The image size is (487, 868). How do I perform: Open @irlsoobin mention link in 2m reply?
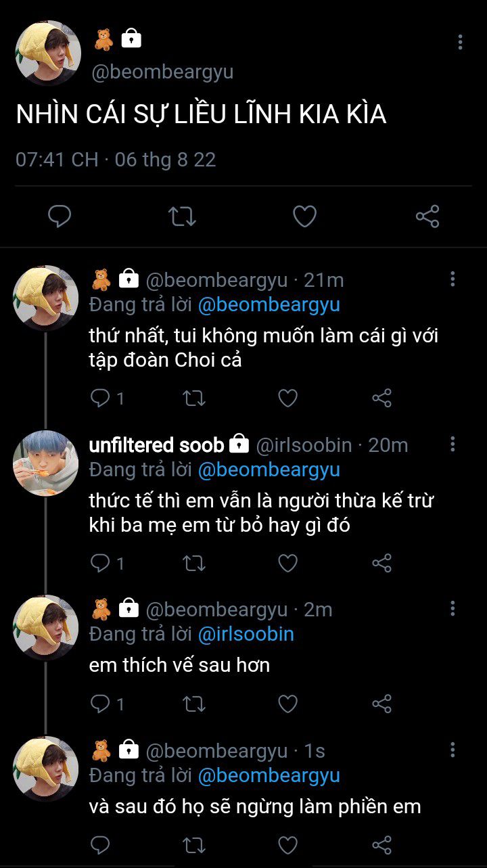tap(246, 634)
